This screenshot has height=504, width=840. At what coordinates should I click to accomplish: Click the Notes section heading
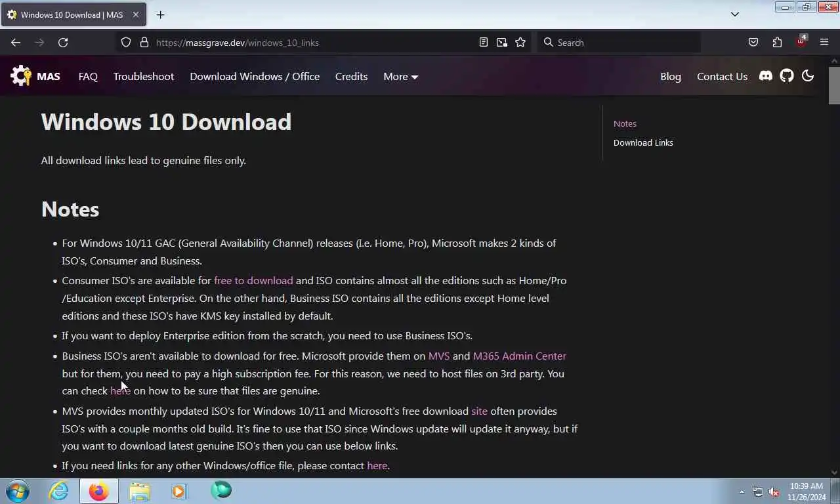[70, 209]
